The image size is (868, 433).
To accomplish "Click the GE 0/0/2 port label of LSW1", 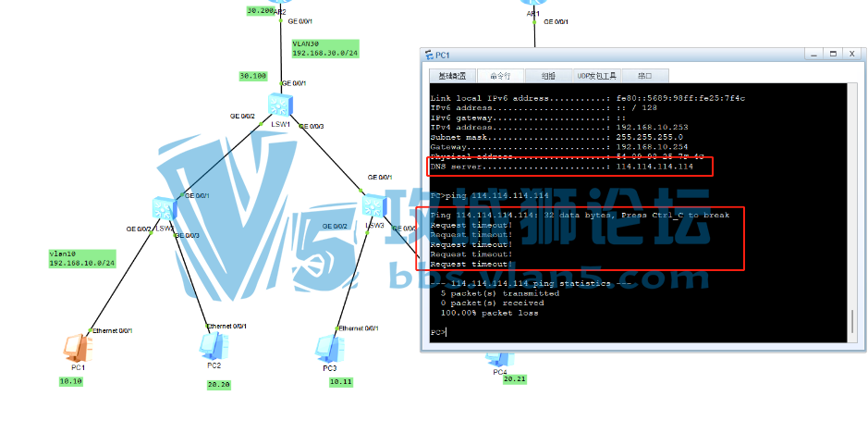I will pyautogui.click(x=242, y=117).
